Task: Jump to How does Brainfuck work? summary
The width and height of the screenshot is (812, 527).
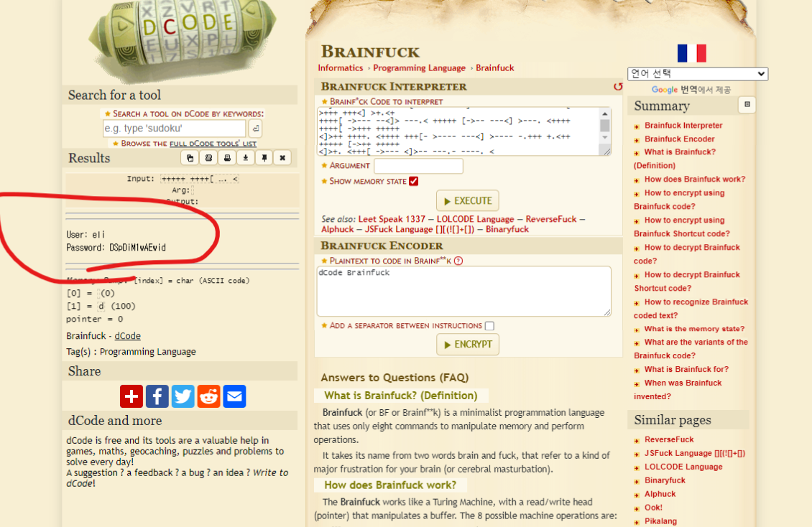Action: [x=694, y=179]
